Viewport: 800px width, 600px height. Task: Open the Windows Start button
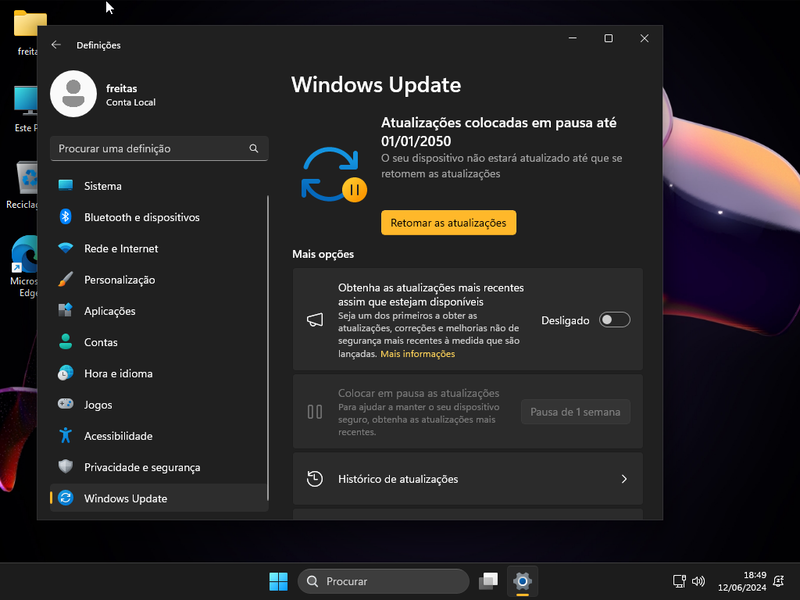coord(279,581)
